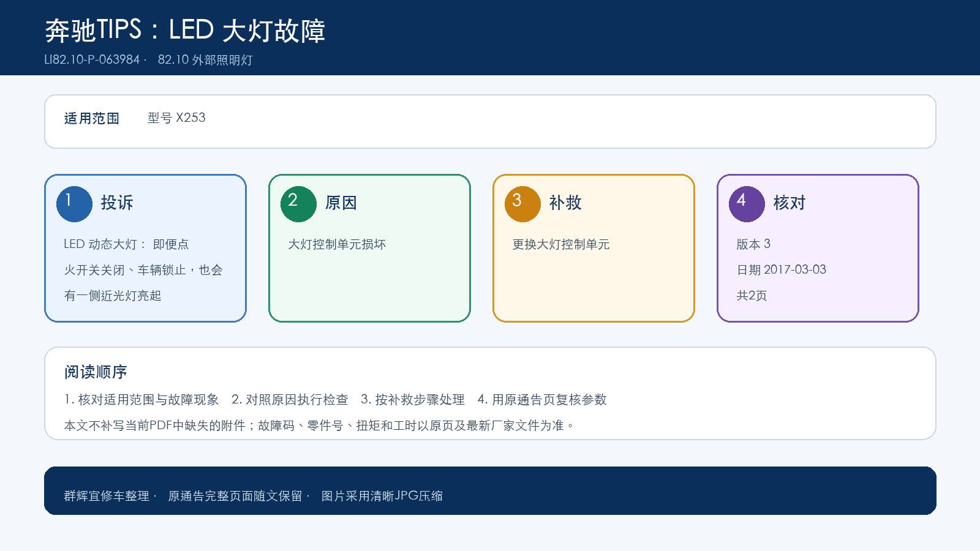Click step 4. 用原通告页复核参数
Screen dimensions: 980x551
tap(542, 400)
